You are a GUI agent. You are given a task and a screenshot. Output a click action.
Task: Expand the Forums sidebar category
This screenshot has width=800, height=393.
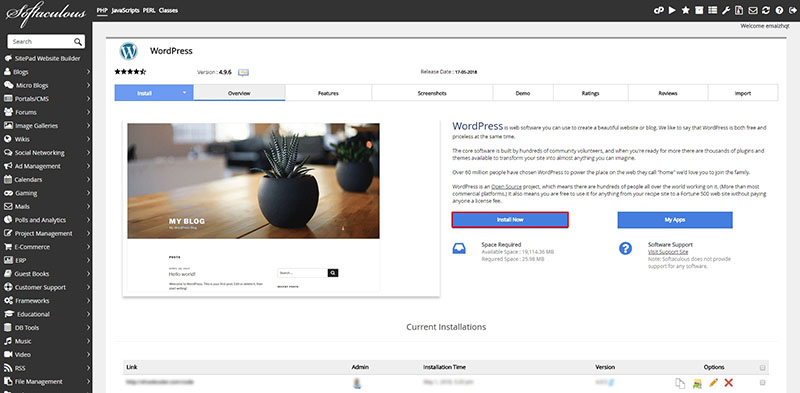(46, 112)
